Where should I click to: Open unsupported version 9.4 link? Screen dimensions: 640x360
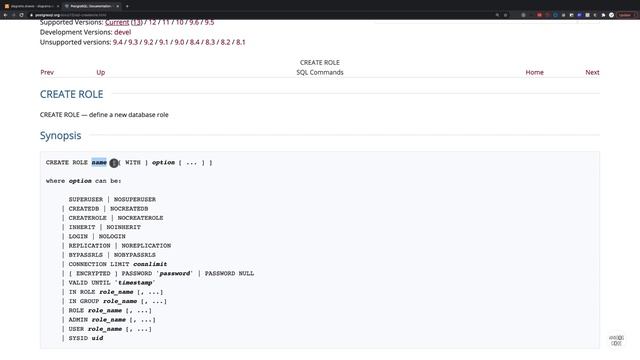pyautogui.click(x=118, y=42)
